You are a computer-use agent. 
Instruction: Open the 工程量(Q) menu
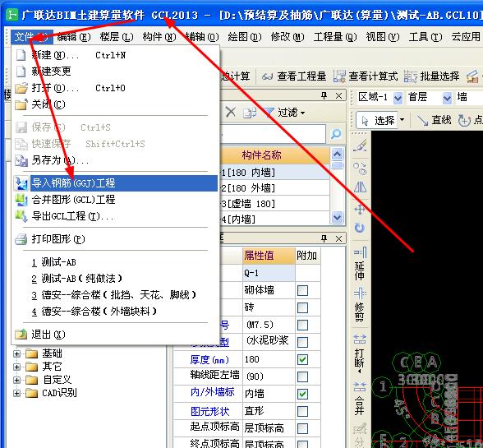point(335,37)
